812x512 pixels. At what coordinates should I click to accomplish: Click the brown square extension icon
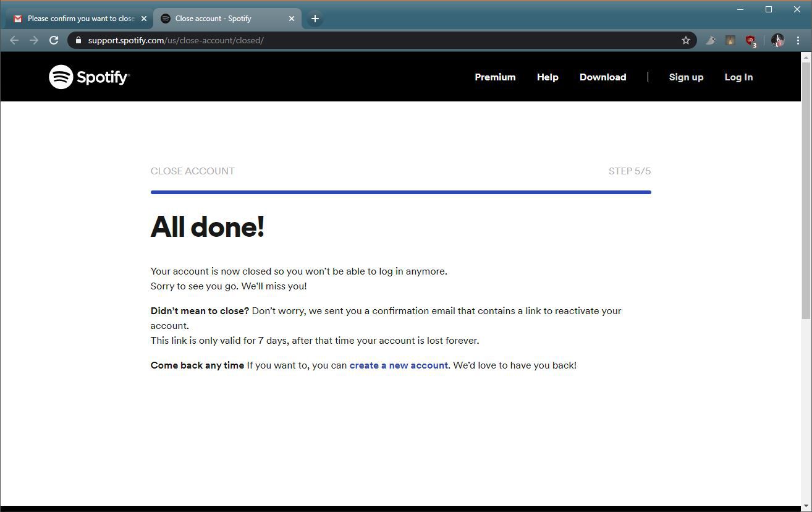tap(730, 40)
